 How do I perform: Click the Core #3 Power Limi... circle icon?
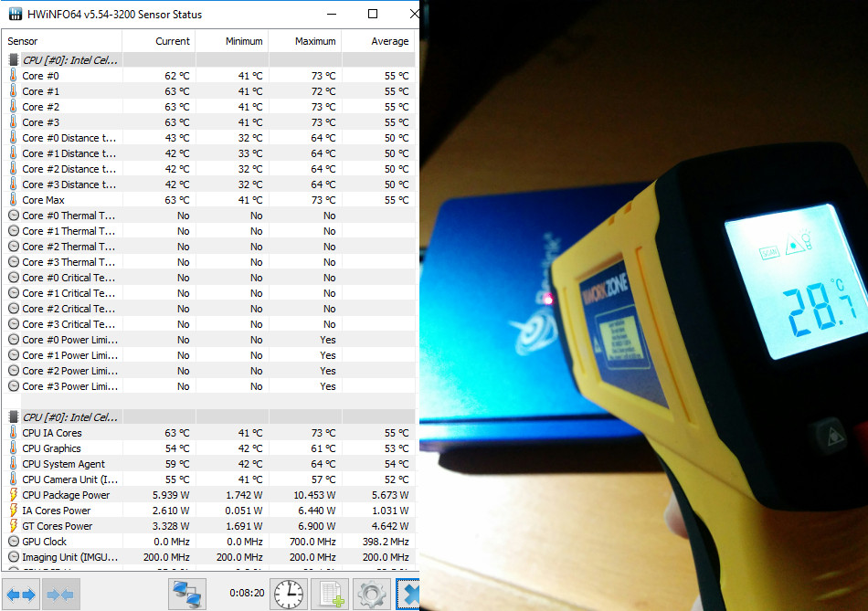[14, 385]
